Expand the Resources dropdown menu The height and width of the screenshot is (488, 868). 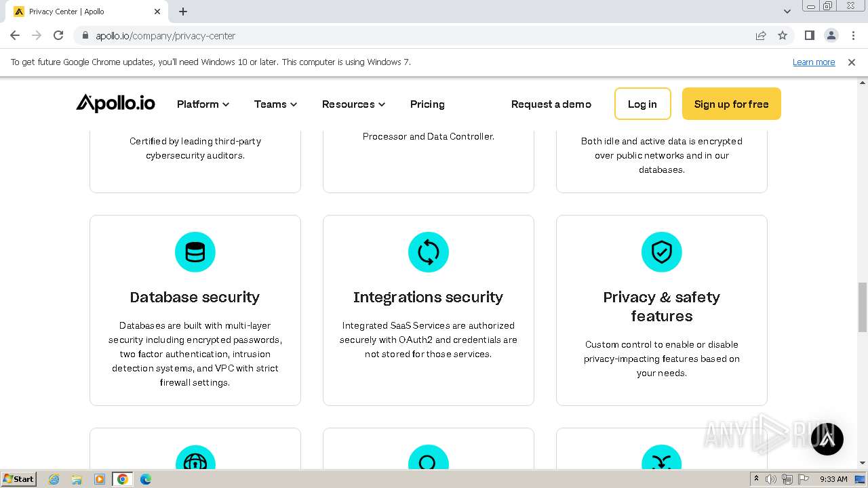pos(353,104)
